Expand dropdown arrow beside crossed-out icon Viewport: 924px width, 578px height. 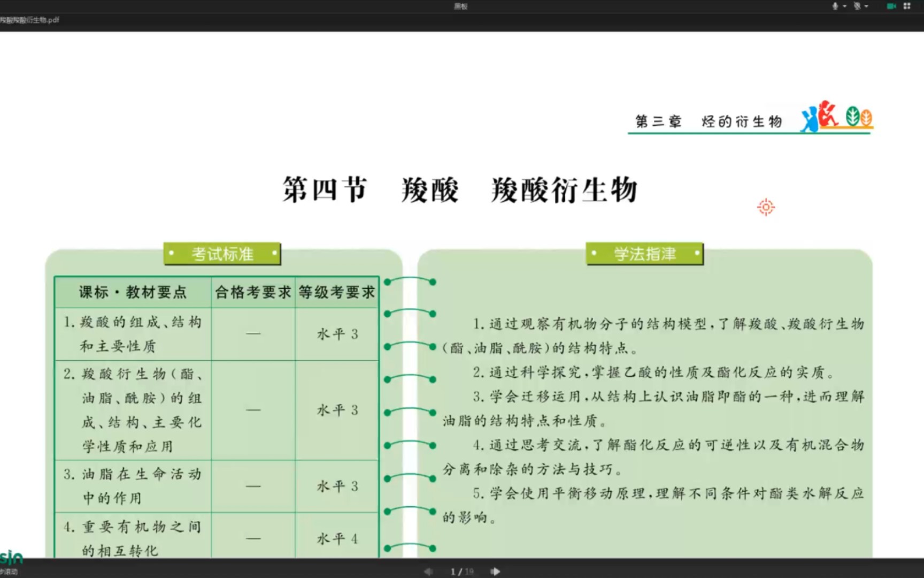point(866,6)
